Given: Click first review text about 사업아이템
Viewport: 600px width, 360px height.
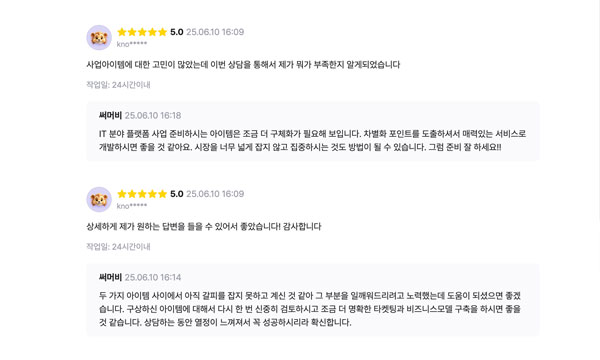Looking at the screenshot, I should (x=243, y=65).
